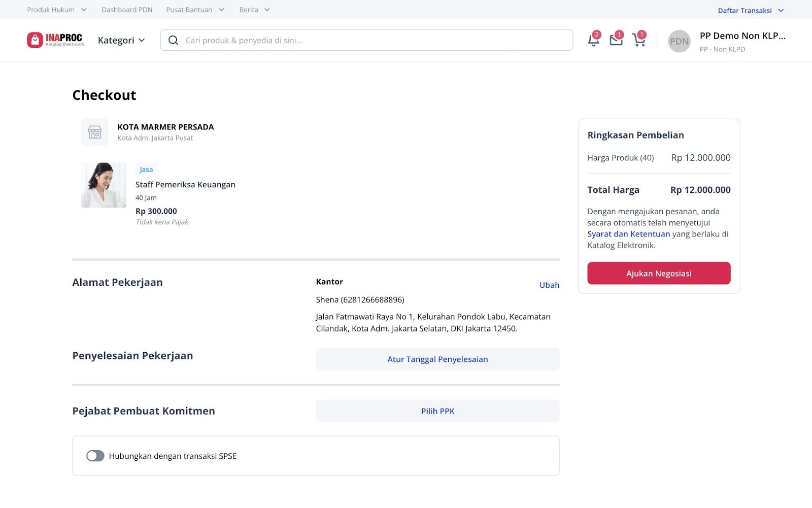Click the Jasa tag label

click(146, 170)
